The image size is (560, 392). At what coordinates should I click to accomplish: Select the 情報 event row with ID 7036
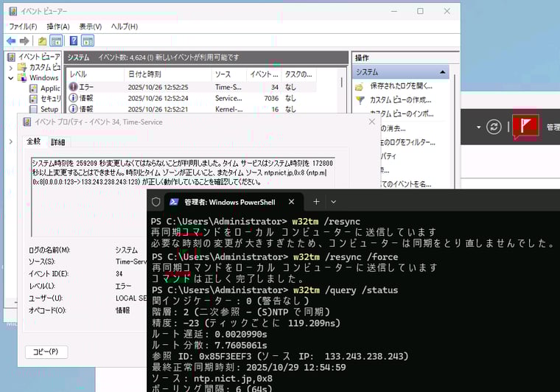pyautogui.click(x=192, y=98)
